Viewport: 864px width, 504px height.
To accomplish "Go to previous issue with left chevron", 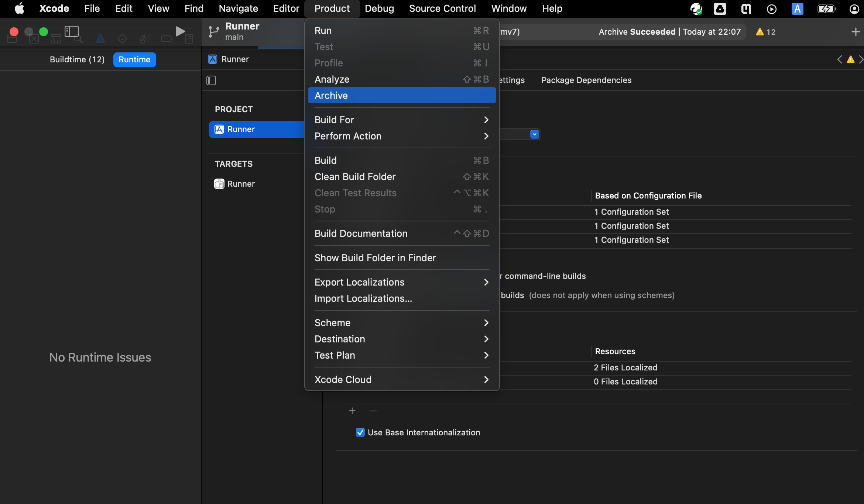I will click(840, 59).
